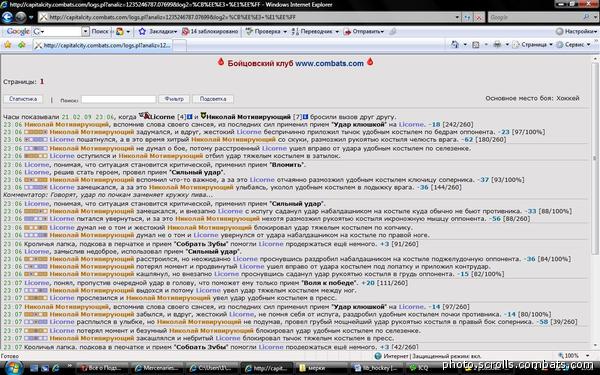
Task: Click the Поиск button on Google toolbar
Action: click(x=99, y=31)
